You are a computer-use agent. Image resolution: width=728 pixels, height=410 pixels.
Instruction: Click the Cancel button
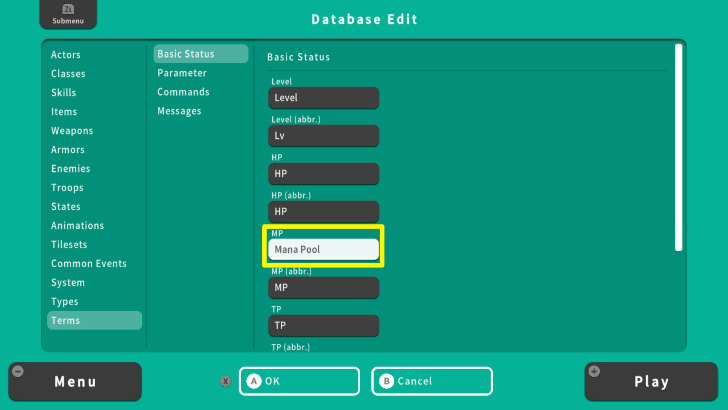click(432, 381)
